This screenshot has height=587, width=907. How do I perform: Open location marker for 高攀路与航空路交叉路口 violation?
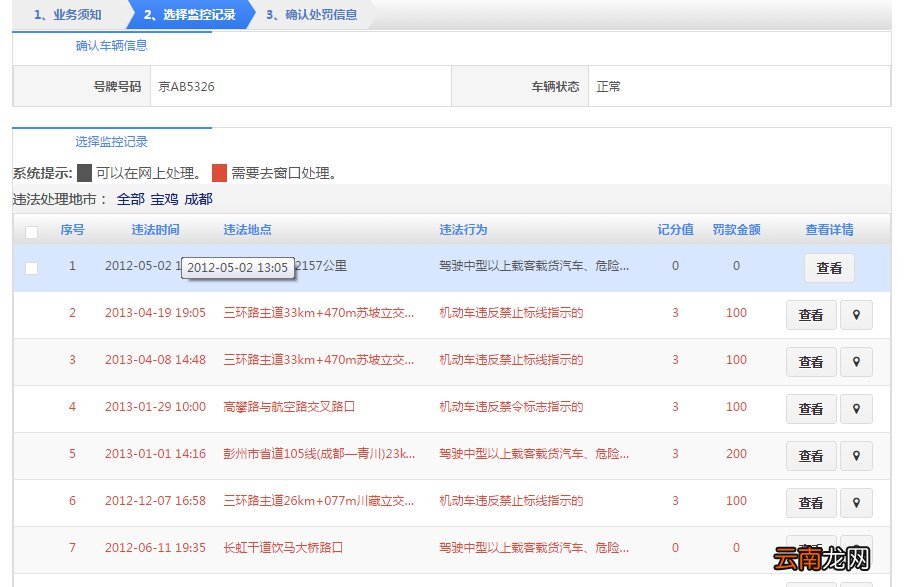[x=856, y=408]
